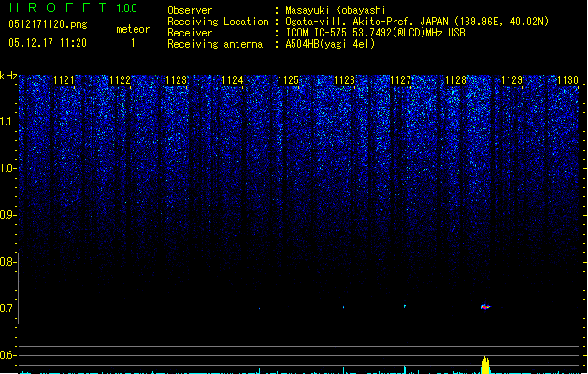Screen dimensions: 588x374
Task: Click the 1124 time marker
Action: [x=232, y=80]
